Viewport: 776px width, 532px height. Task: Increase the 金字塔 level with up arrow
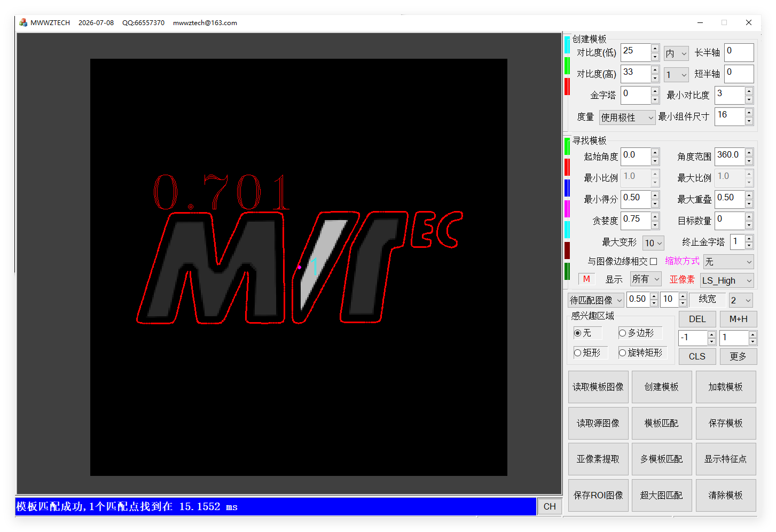[655, 91]
